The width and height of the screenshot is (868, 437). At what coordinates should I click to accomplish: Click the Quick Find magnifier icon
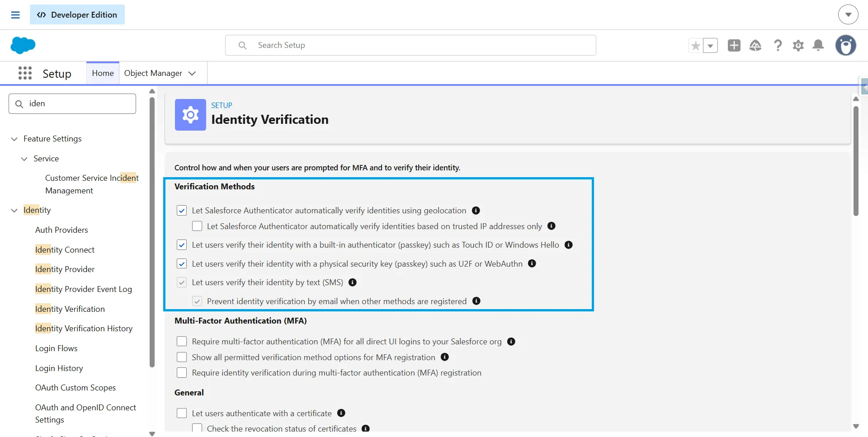point(19,104)
